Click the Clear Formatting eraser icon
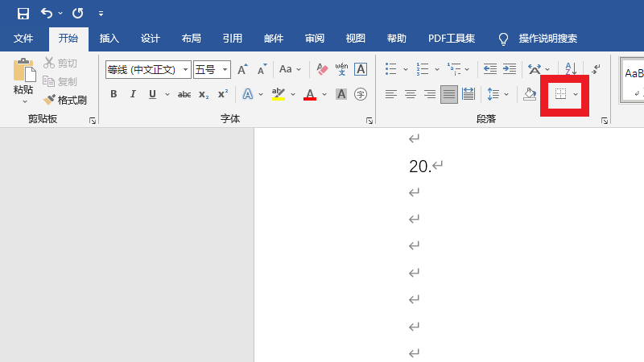The height and width of the screenshot is (362, 644). point(322,69)
